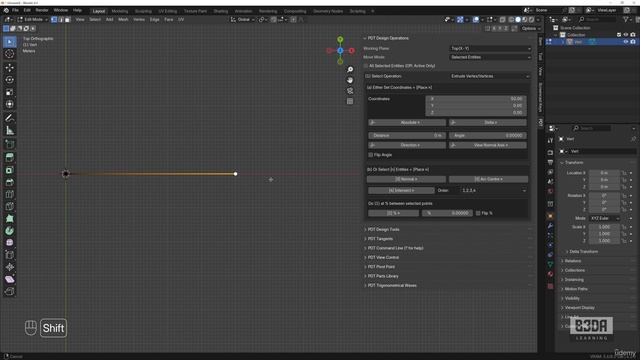Viewport: 640px width, 360px height.
Task: Open Select Operation dropdown showing Extrude Vertex
Action: (x=489, y=76)
